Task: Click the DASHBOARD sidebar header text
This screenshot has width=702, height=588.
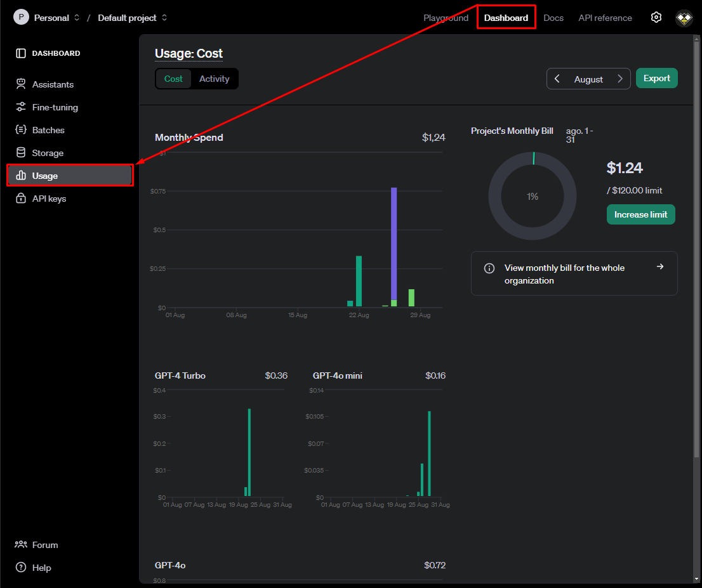Action: (x=56, y=53)
